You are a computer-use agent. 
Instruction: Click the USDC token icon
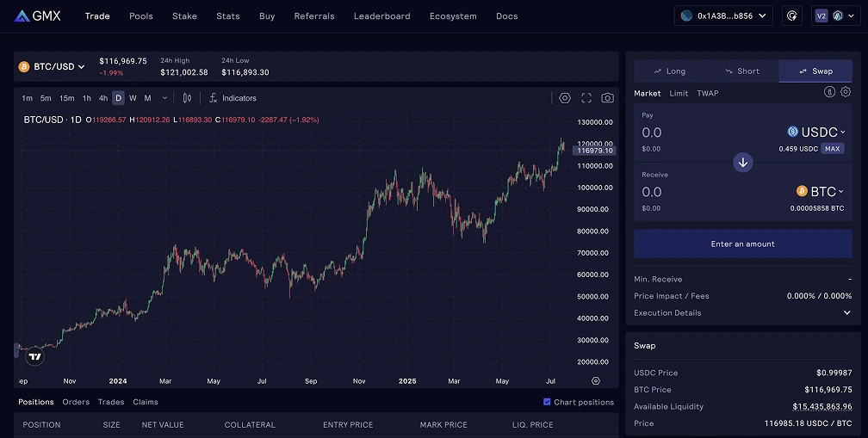[x=793, y=132]
